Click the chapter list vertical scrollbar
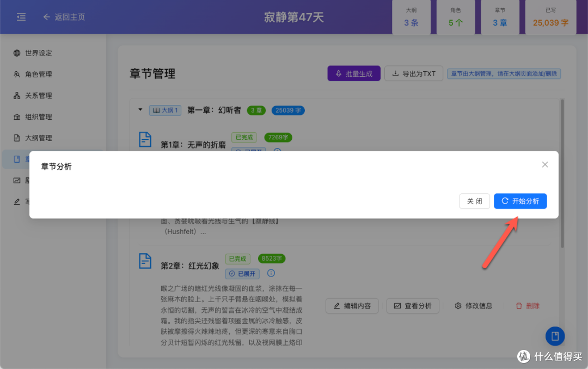The width and height of the screenshot is (588, 369). pyautogui.click(x=562, y=173)
